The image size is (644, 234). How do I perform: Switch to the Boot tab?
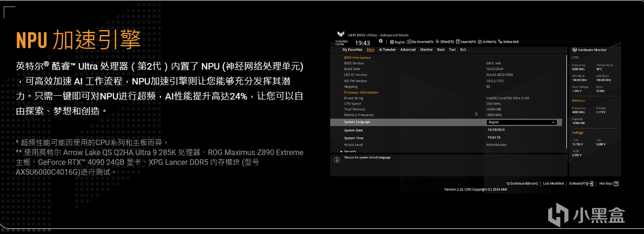click(x=441, y=50)
